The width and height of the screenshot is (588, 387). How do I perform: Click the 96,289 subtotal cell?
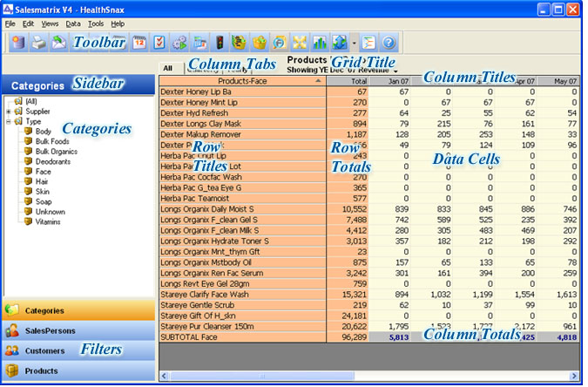coord(348,337)
